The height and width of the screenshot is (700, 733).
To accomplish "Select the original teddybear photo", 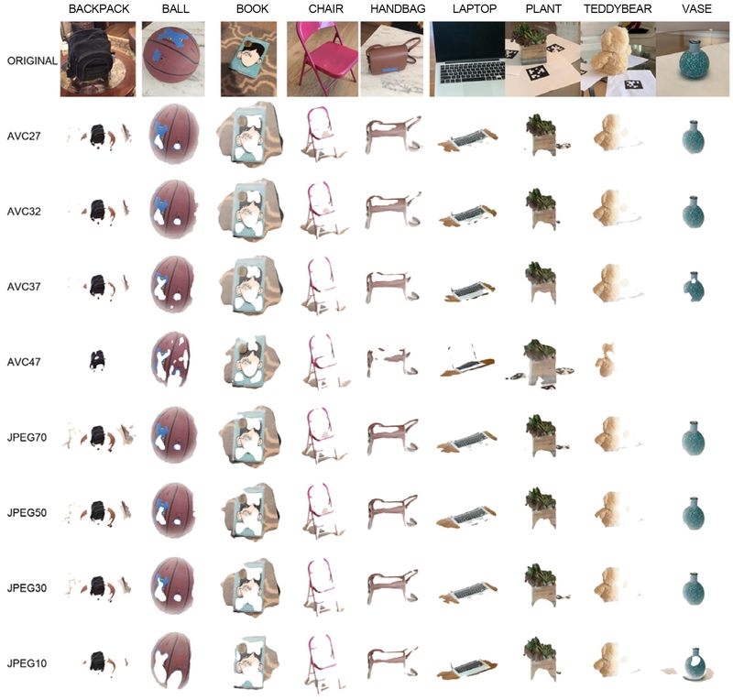I will [618, 59].
